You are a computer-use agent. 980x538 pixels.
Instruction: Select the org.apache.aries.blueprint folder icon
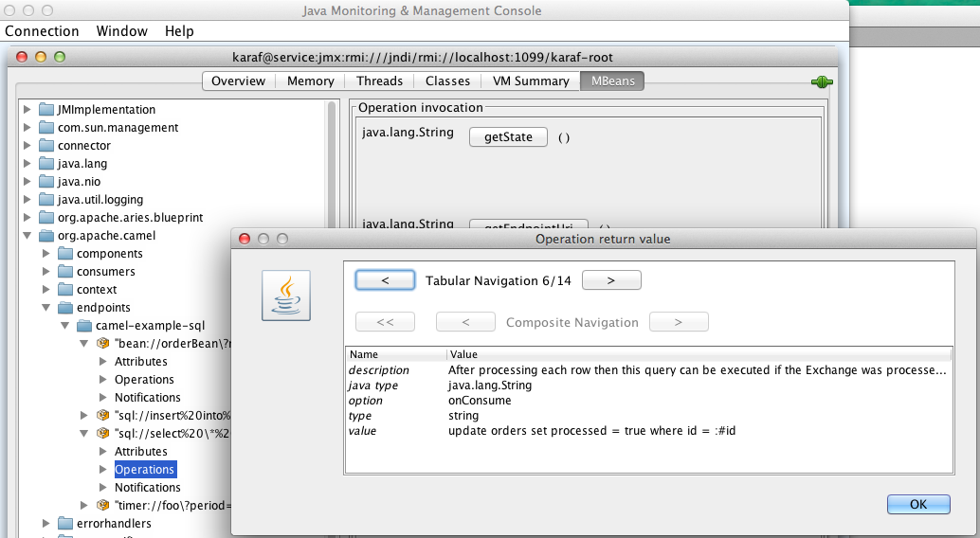coord(46,218)
